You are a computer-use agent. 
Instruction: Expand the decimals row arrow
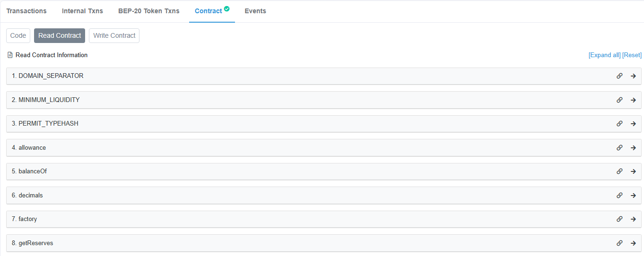tap(633, 196)
